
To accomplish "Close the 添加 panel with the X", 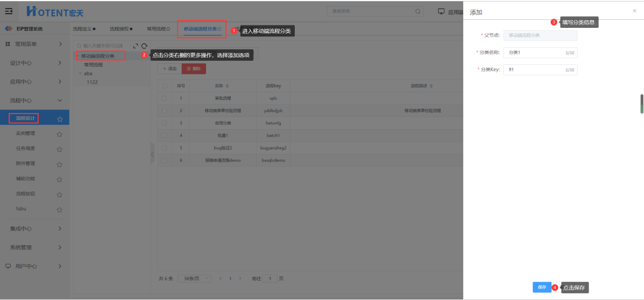I will [x=634, y=11].
